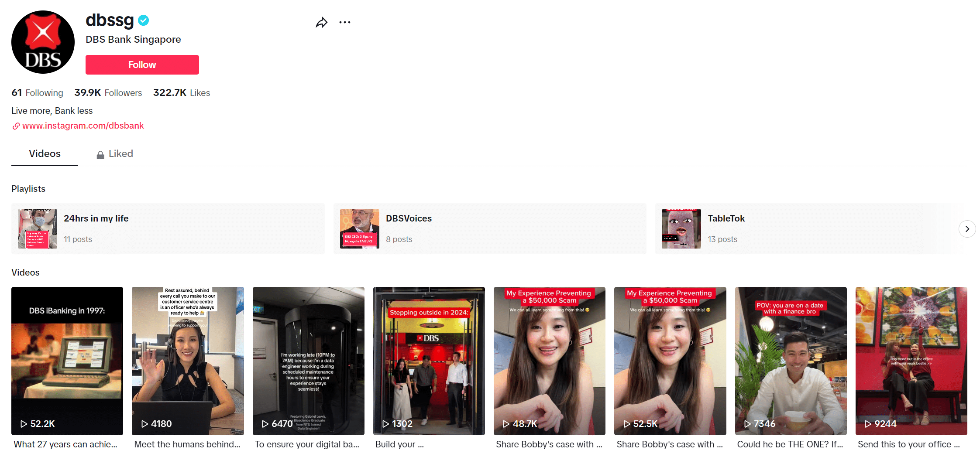The width and height of the screenshot is (980, 450).
Task: Click the TableTok playlist thumbnail
Action: [x=681, y=229]
